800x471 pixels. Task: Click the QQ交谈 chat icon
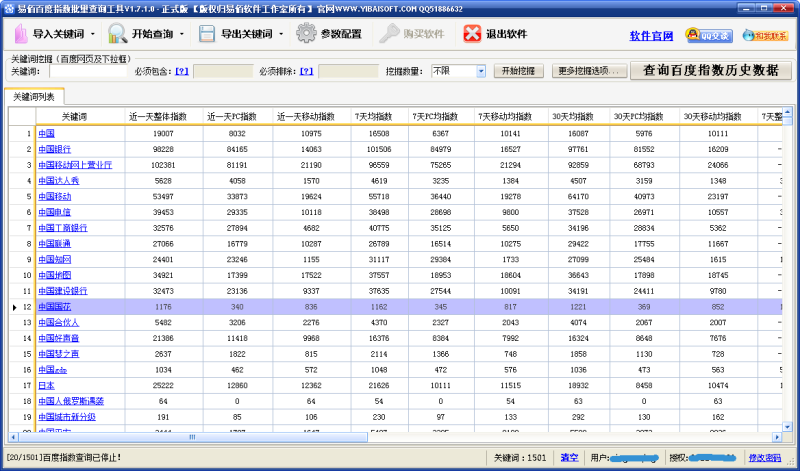(714, 37)
